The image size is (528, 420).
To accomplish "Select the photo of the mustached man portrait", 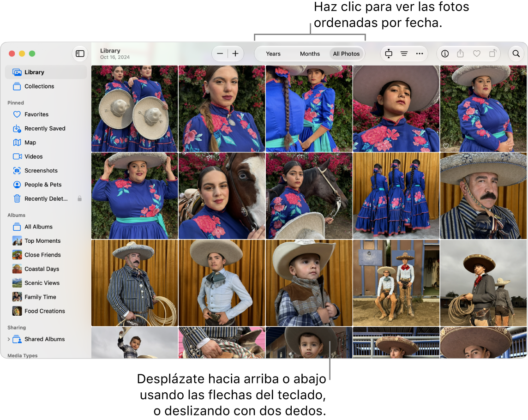I will [x=483, y=196].
